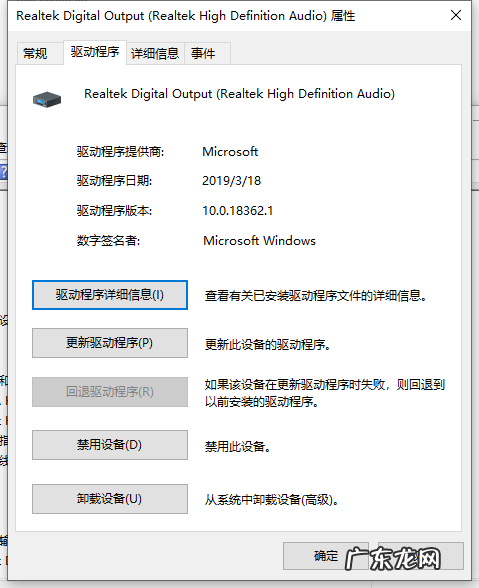Click 禁用设备(D) button
Image resolution: width=479 pixels, height=588 pixels.
click(110, 445)
